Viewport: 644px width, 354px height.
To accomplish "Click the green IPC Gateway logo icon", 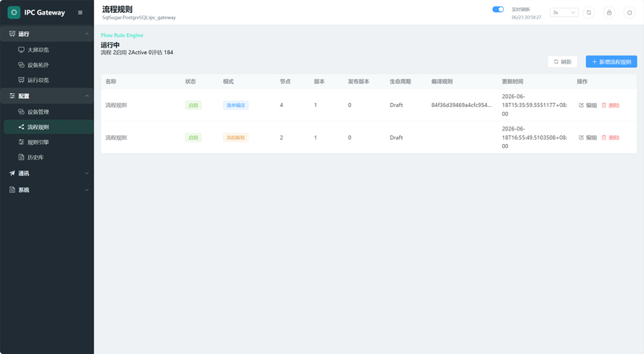I will click(x=14, y=12).
